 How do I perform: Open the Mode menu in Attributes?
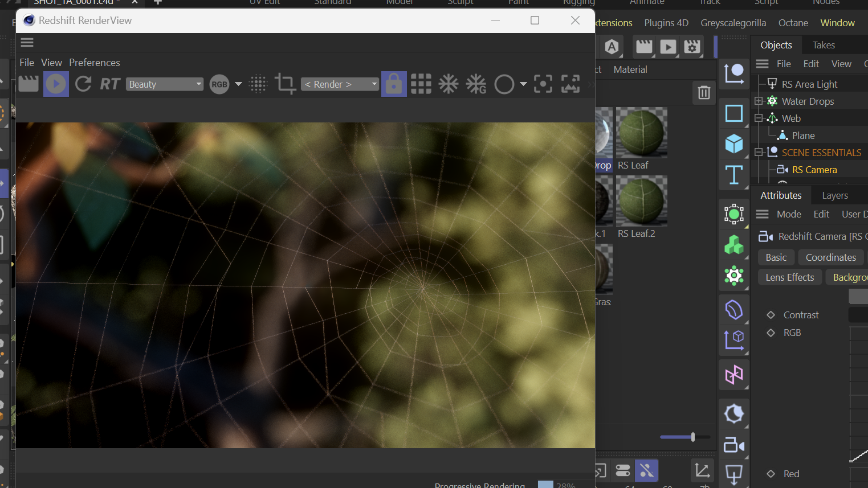[789, 214]
